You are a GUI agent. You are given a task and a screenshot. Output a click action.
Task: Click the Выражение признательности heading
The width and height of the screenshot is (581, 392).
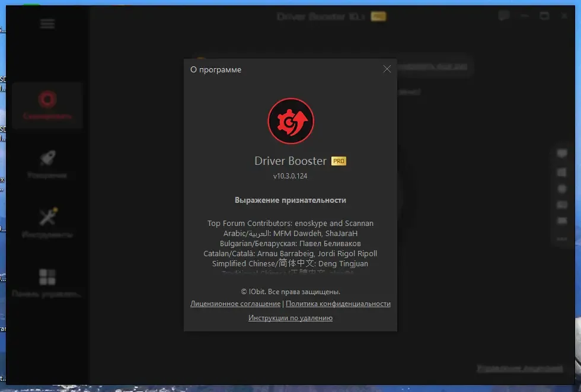click(290, 200)
